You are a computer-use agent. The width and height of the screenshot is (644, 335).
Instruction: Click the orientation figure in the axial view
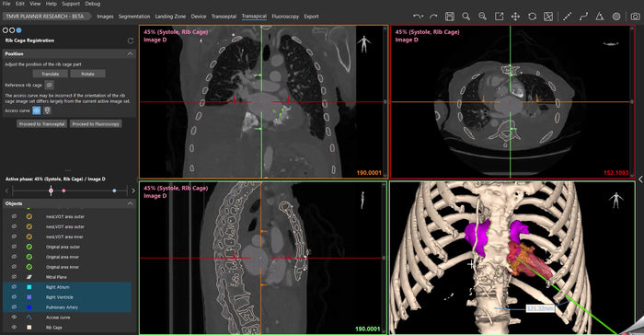click(611, 43)
